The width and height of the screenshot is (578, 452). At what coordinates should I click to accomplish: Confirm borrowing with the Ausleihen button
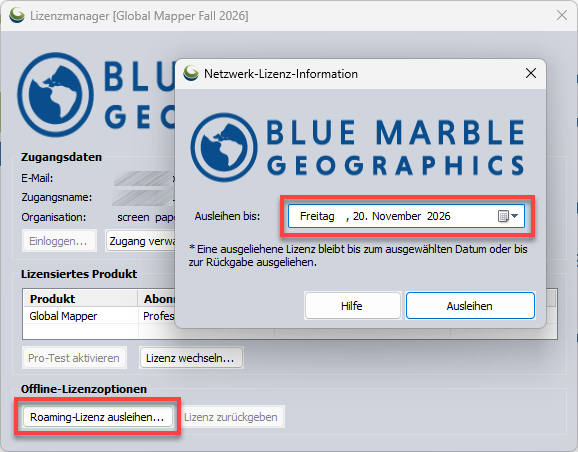[x=470, y=306]
